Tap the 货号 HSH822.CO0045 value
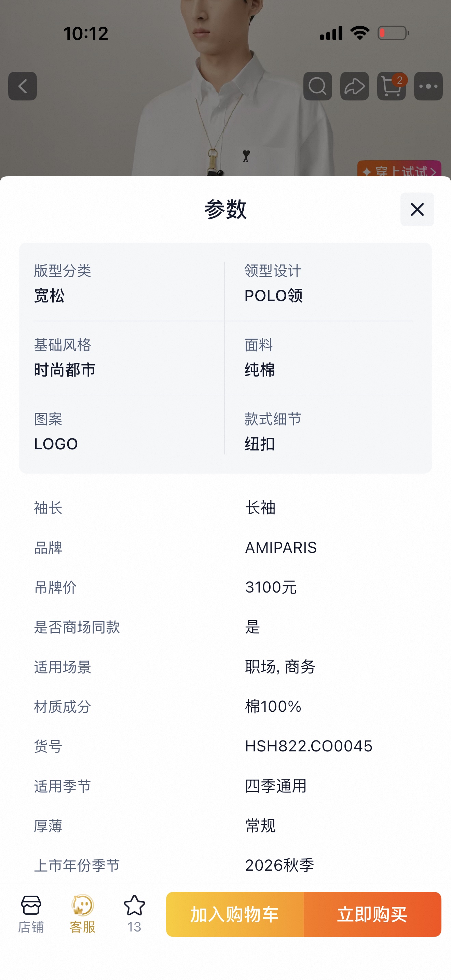Image resolution: width=451 pixels, height=980 pixels. coord(309,746)
